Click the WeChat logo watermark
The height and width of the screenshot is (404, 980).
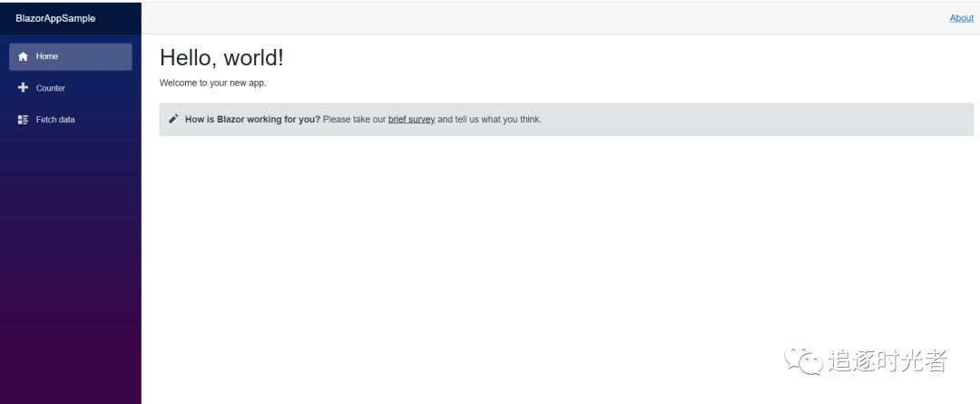pyautogui.click(x=803, y=360)
